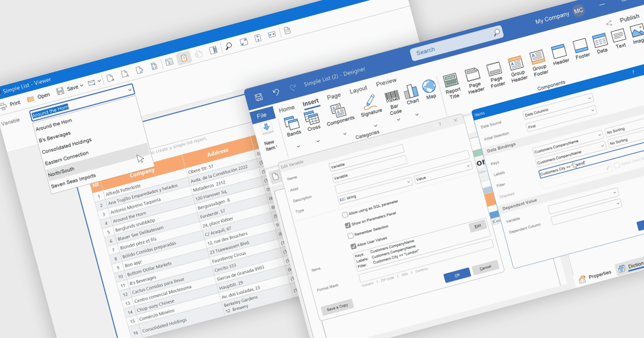The image size is (644, 338).
Task: Click the Send Email envelope icon in Viewer
Action: (92, 83)
